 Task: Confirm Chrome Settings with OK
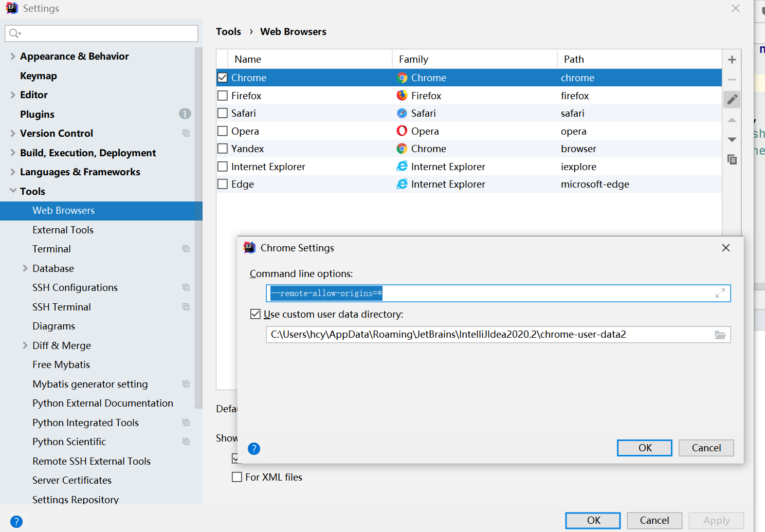pos(644,448)
